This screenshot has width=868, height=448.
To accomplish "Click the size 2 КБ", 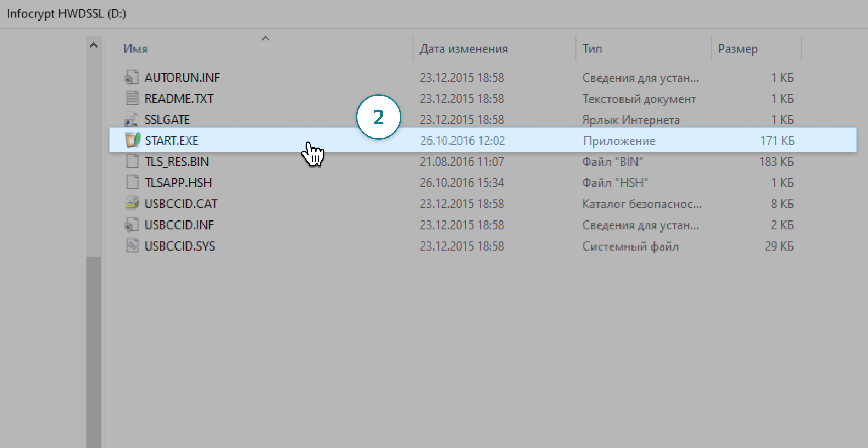I will [x=782, y=225].
